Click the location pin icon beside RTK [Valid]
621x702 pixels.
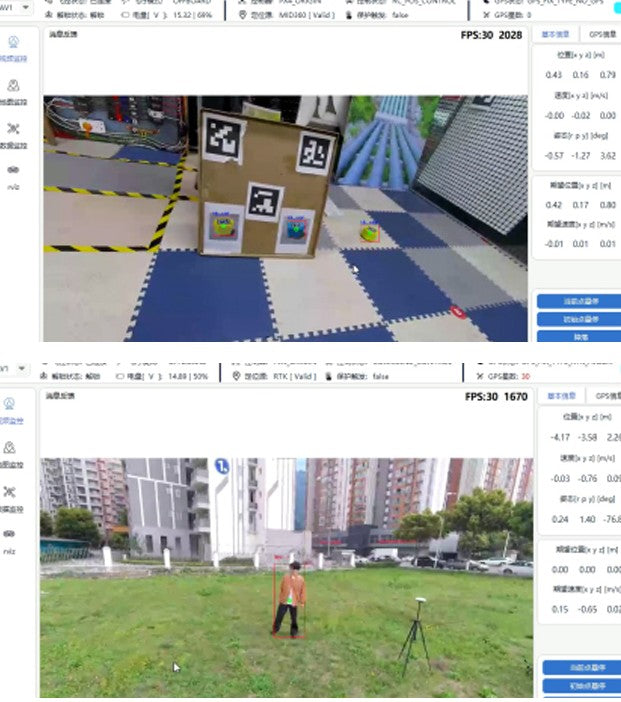(x=236, y=376)
